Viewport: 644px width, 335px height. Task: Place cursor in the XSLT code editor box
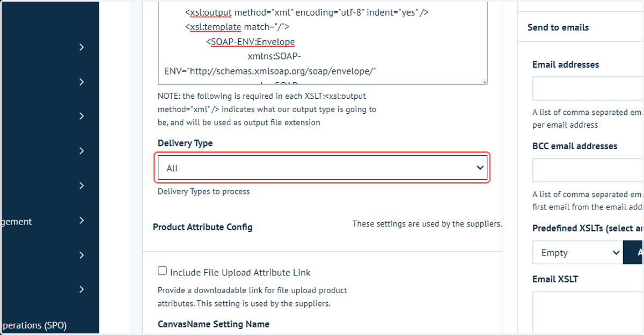tap(323, 43)
